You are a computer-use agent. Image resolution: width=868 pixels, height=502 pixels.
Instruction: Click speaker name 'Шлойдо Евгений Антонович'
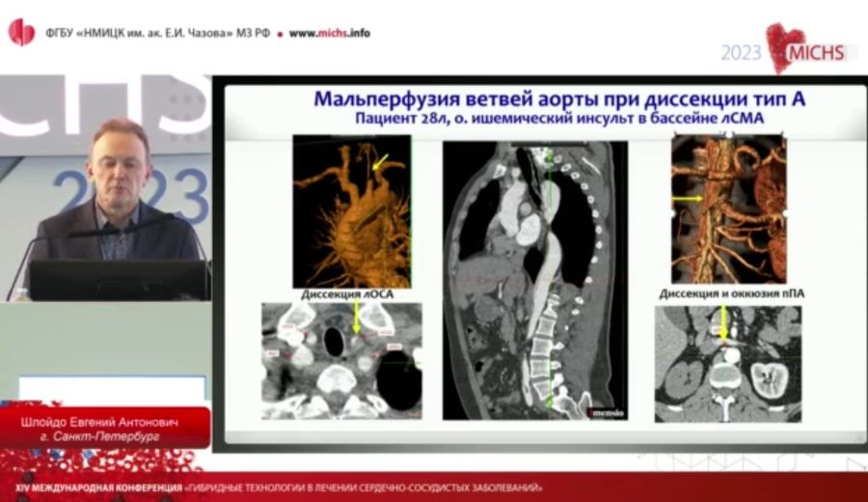point(99,422)
